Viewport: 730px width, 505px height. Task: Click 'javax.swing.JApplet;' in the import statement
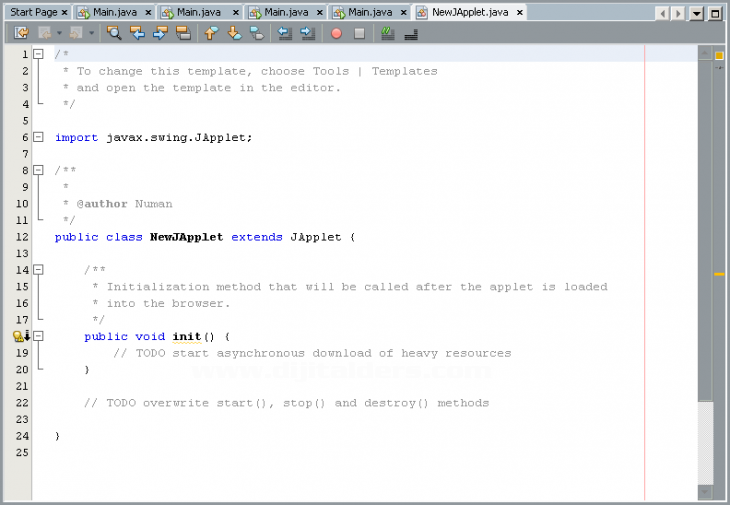179,137
